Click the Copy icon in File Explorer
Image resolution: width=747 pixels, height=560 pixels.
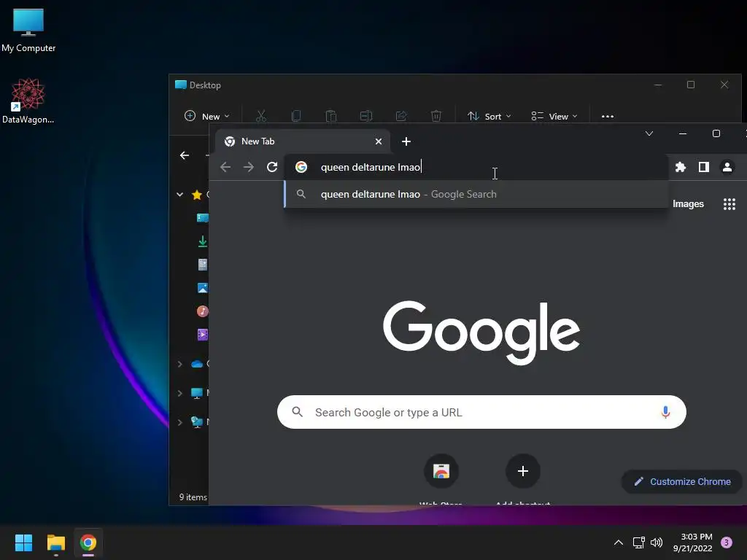click(x=296, y=116)
